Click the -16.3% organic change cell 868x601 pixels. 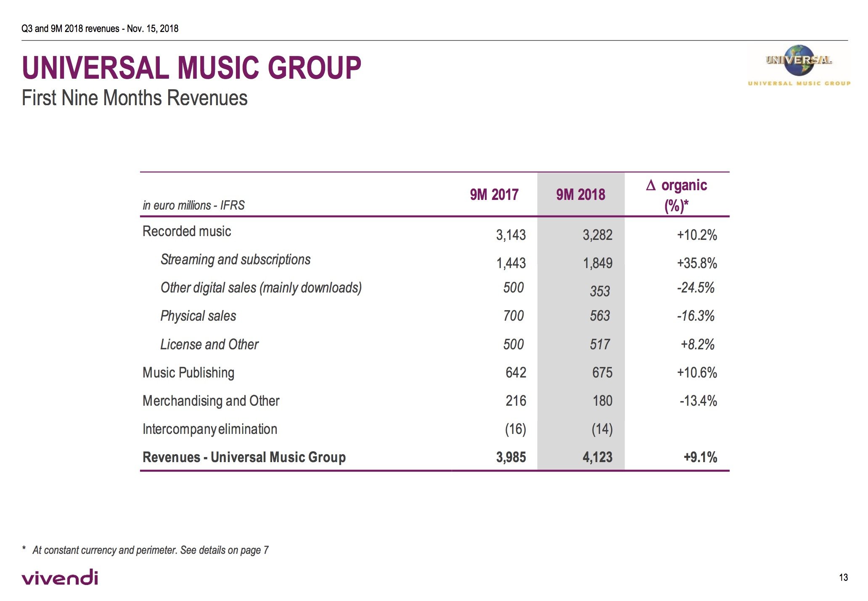[x=696, y=316]
